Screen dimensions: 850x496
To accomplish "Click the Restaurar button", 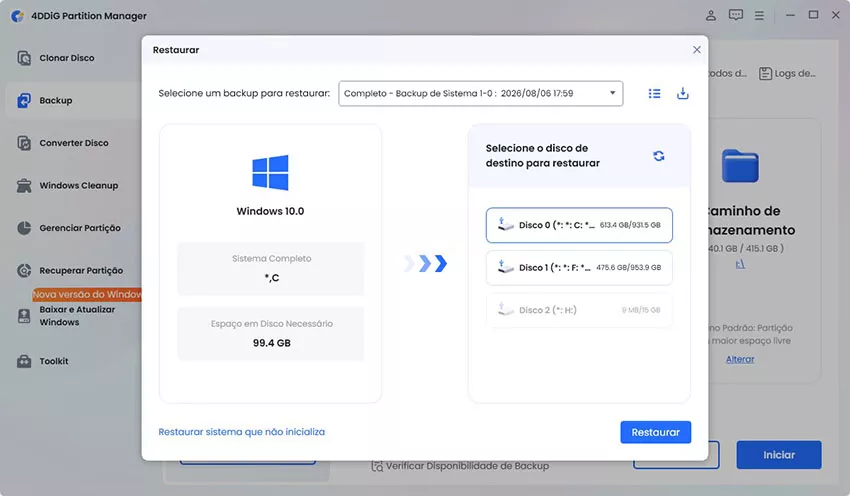I will click(655, 432).
